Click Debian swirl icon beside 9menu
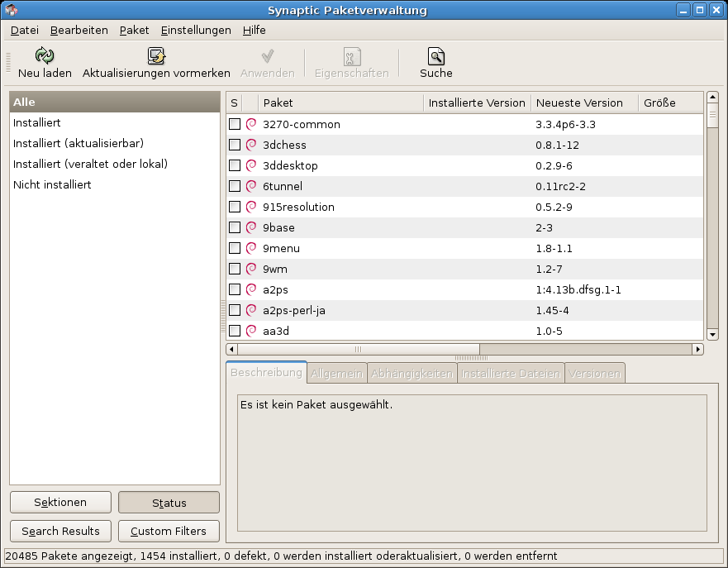 (x=251, y=248)
